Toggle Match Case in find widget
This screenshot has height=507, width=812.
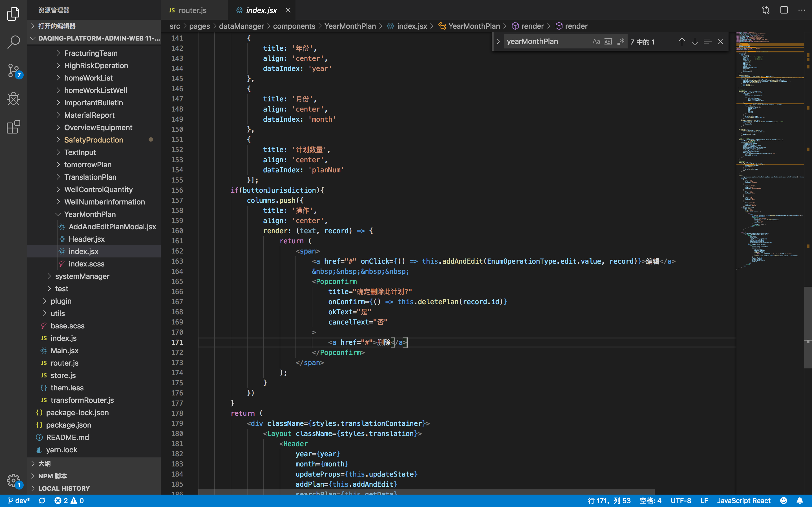click(x=596, y=42)
